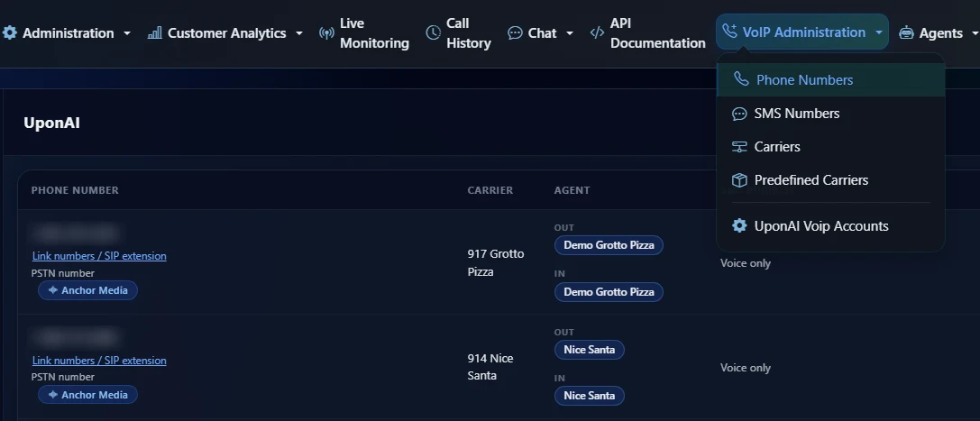This screenshot has width=980, height=421.
Task: Click the Customer Analytics bar chart icon
Action: (154, 32)
